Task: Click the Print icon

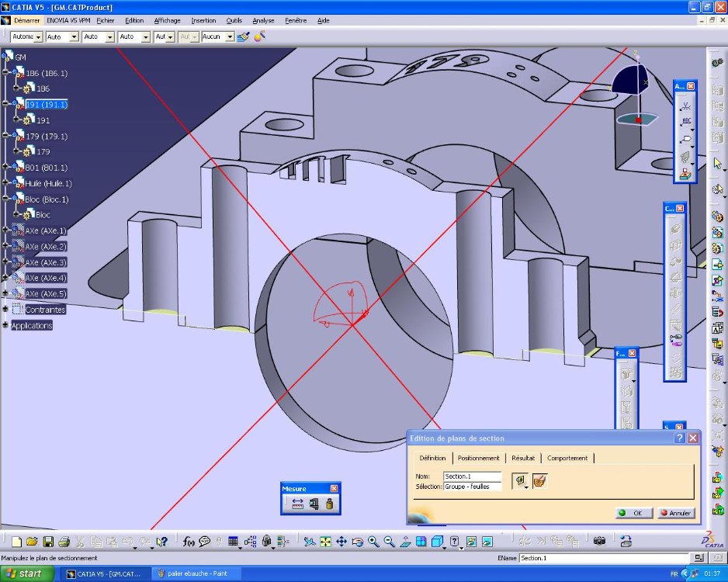Action: (x=64, y=542)
